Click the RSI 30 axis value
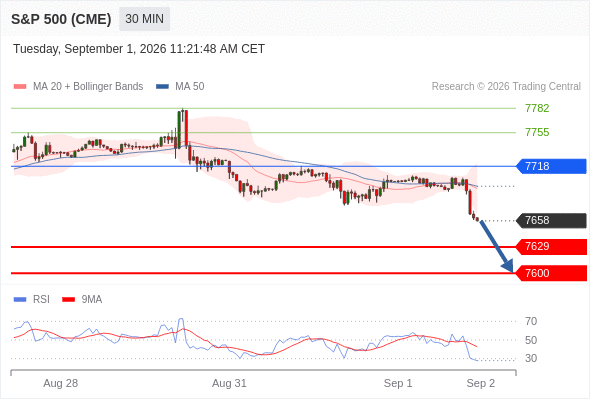Viewport: 590px width, 400px height. pyautogui.click(x=531, y=358)
